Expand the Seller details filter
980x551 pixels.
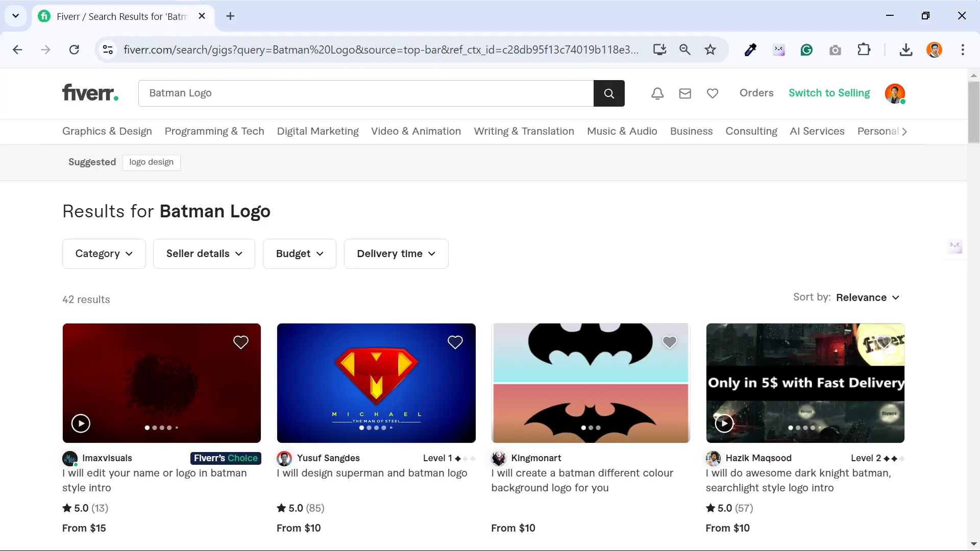[x=204, y=254]
